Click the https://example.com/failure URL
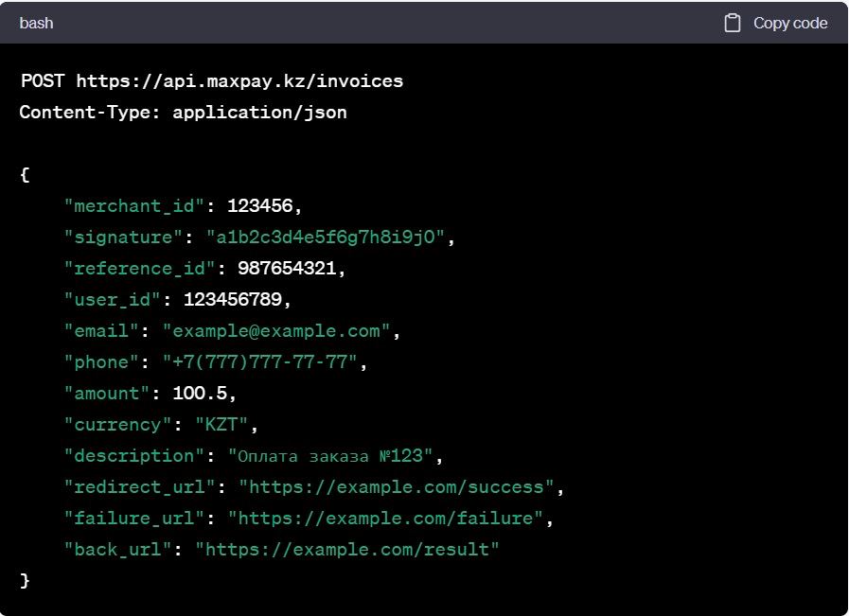Viewport: 849px width, 616px height. (x=385, y=519)
